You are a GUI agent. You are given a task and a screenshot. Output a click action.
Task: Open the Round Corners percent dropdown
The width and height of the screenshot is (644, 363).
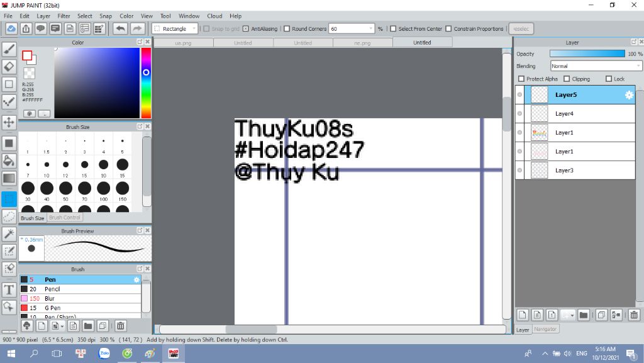tap(371, 29)
